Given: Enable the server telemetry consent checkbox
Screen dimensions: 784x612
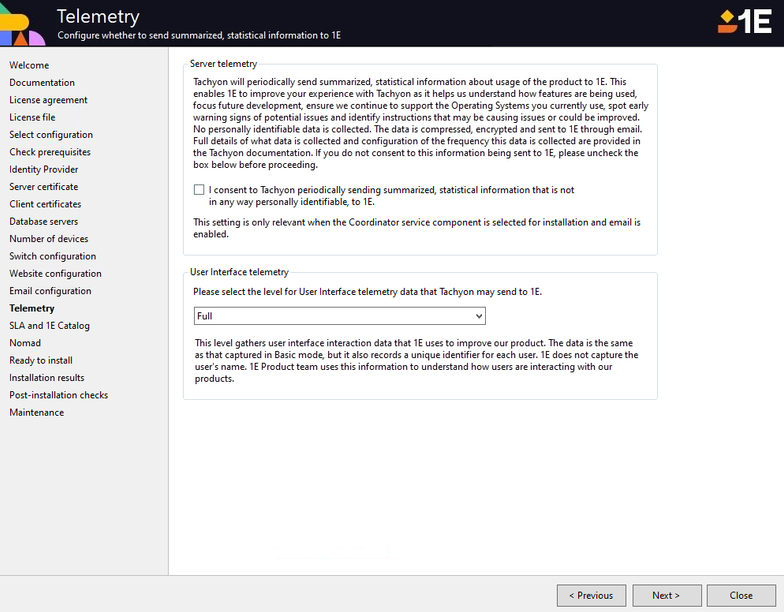Looking at the screenshot, I should tap(199, 190).
